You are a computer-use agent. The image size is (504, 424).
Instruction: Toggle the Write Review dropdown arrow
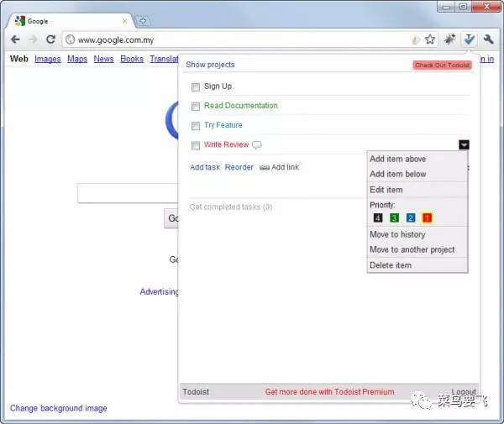tap(464, 145)
